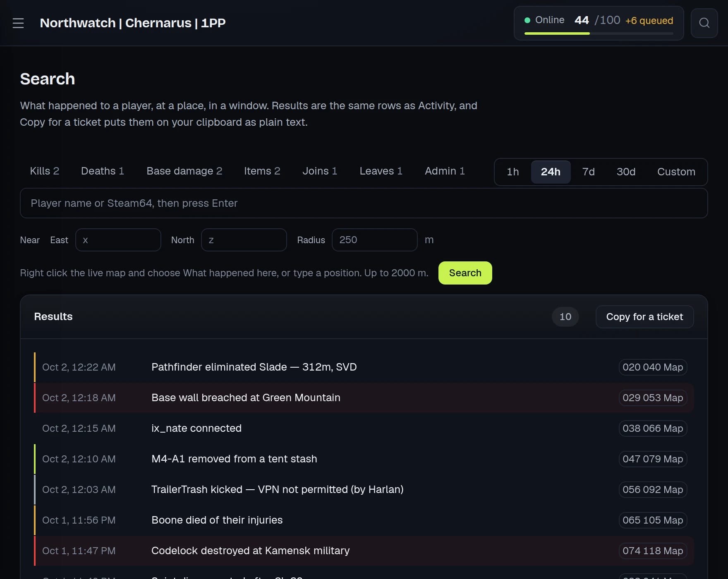Image resolution: width=728 pixels, height=579 pixels.
Task: Toggle the Items filter
Action: 262,171
